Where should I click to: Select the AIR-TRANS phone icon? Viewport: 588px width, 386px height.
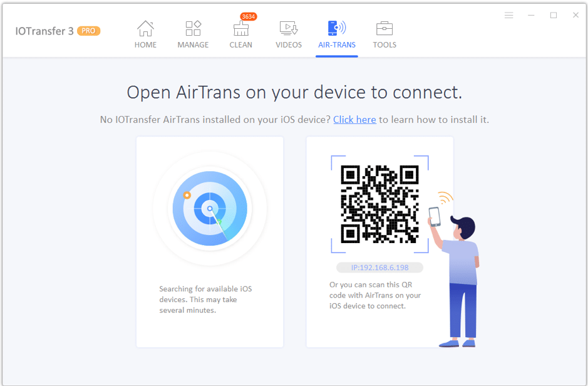pos(336,28)
